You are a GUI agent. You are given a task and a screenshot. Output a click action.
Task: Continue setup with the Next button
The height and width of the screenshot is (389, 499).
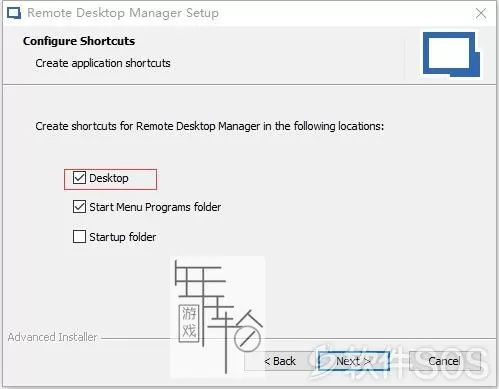[354, 361]
